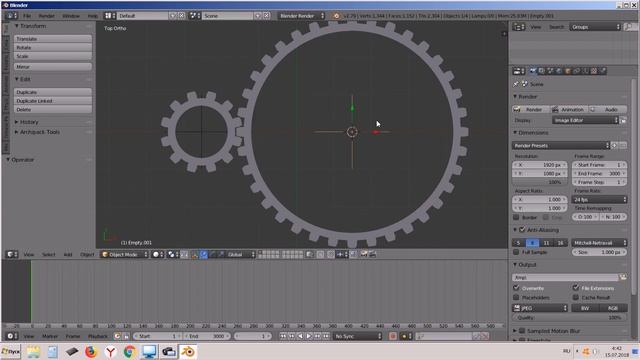This screenshot has width=640, height=360.
Task: Open the Render menu in top header
Action: click(47, 16)
